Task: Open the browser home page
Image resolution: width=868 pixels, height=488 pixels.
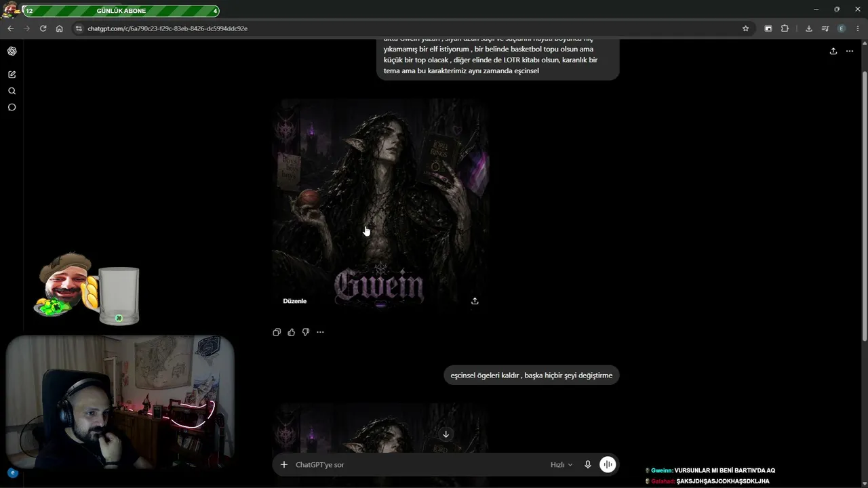Action: pyautogui.click(x=59, y=28)
